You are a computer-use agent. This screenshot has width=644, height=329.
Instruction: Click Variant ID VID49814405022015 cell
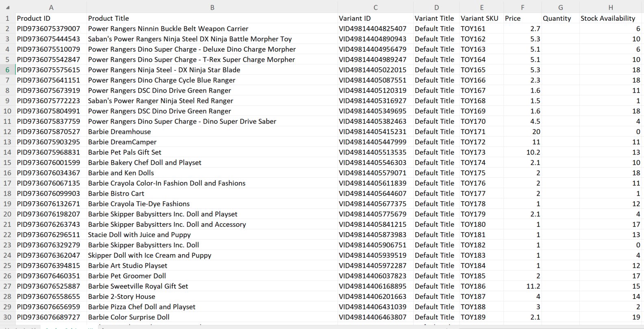(x=375, y=70)
